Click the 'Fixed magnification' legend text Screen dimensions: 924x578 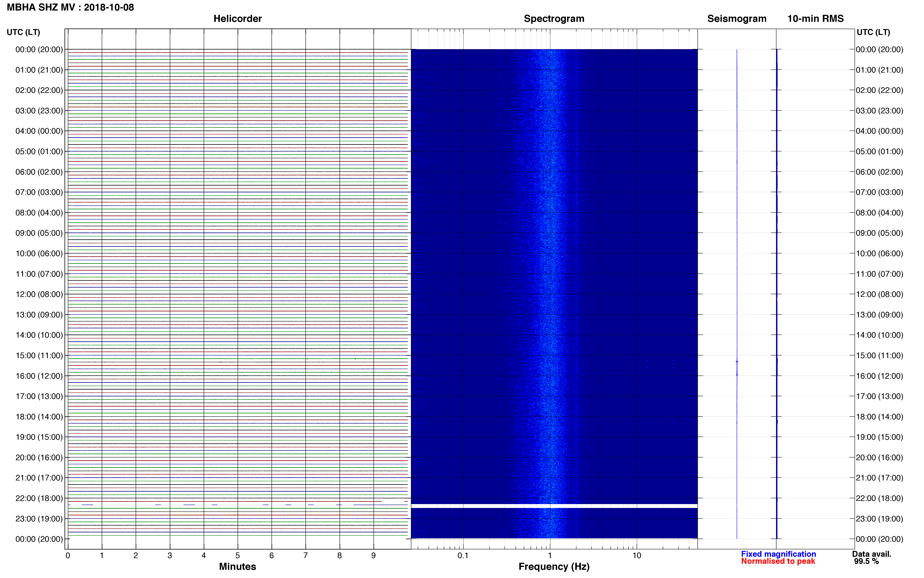coord(778,554)
